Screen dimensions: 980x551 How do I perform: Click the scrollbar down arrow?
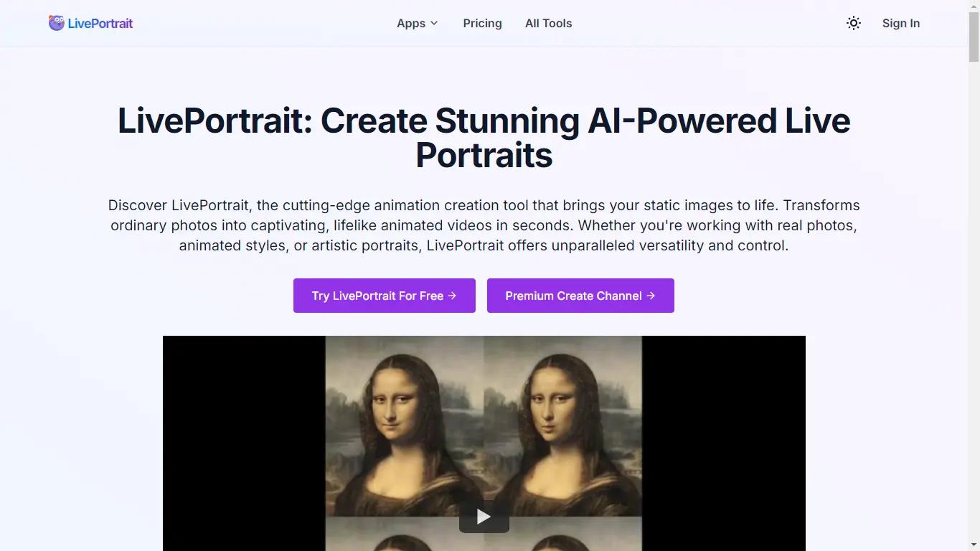coord(974,545)
